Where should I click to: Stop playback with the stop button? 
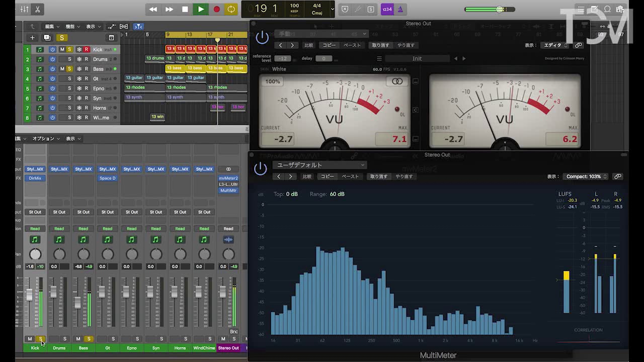[185, 9]
